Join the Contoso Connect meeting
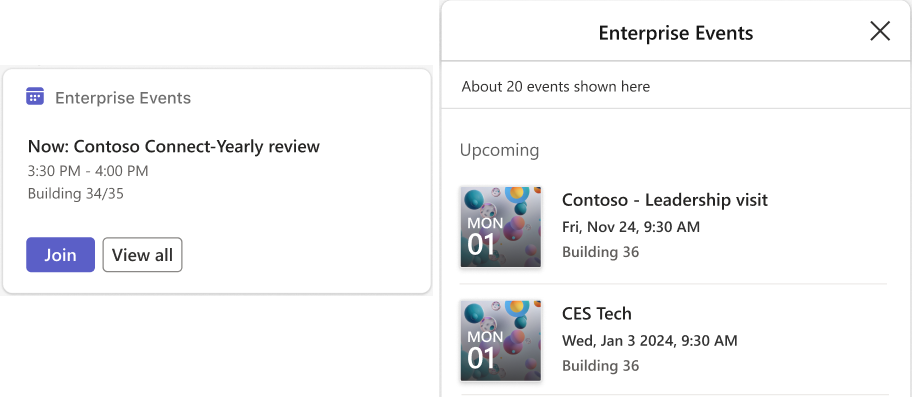The height and width of the screenshot is (397, 912). [x=60, y=255]
